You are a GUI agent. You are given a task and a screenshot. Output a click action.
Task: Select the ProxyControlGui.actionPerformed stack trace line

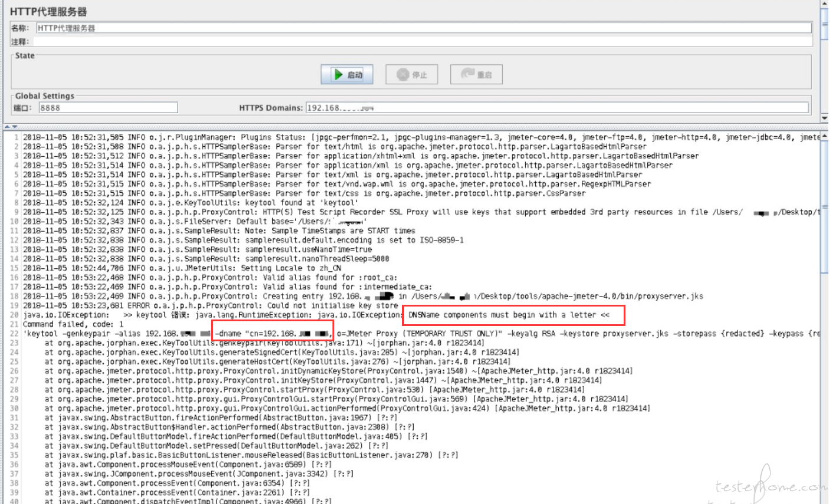pos(347,409)
